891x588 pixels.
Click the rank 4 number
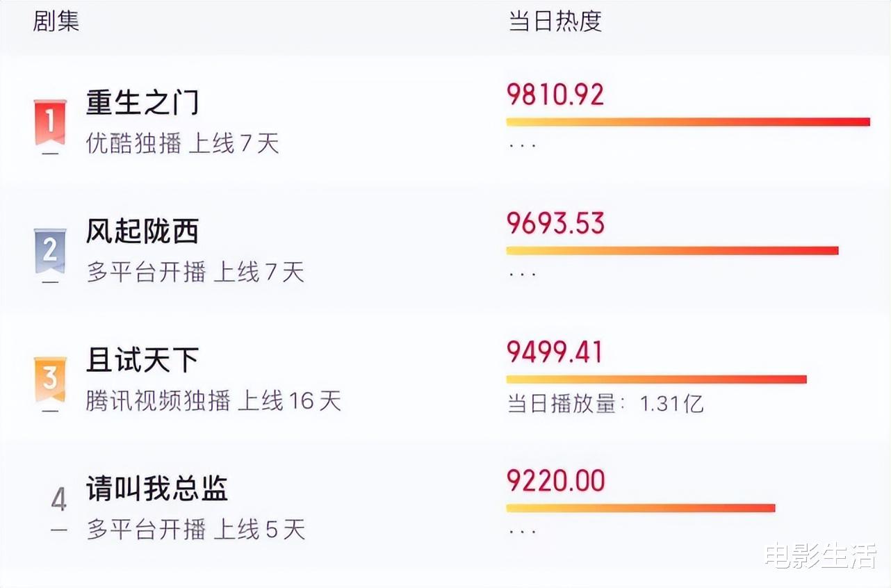coord(59,500)
